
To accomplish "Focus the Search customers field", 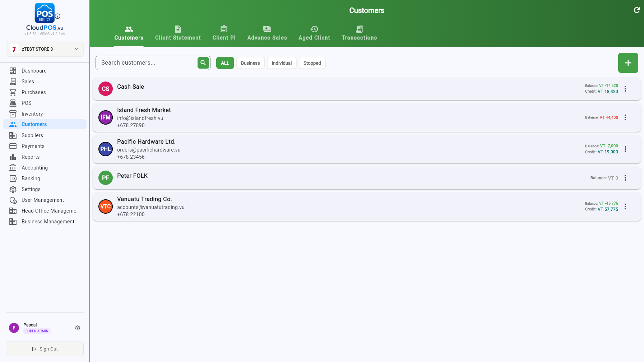I will pyautogui.click(x=147, y=63).
